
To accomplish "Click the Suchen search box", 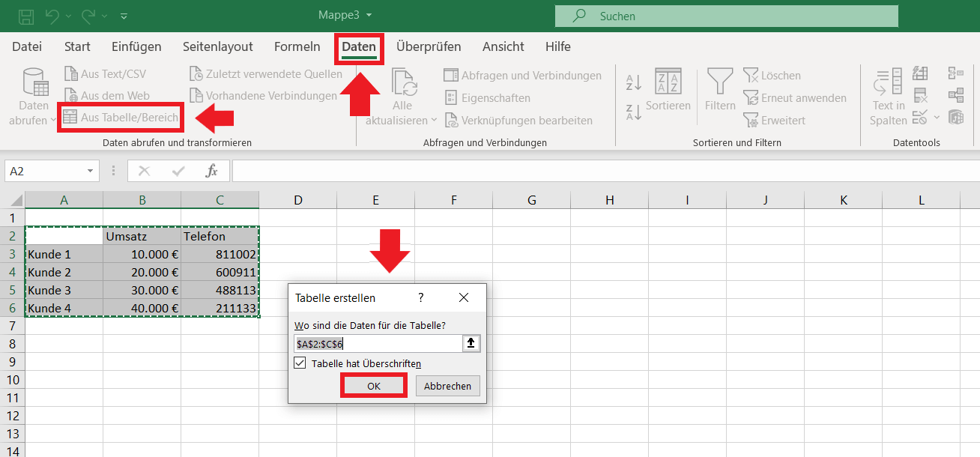I will click(726, 16).
